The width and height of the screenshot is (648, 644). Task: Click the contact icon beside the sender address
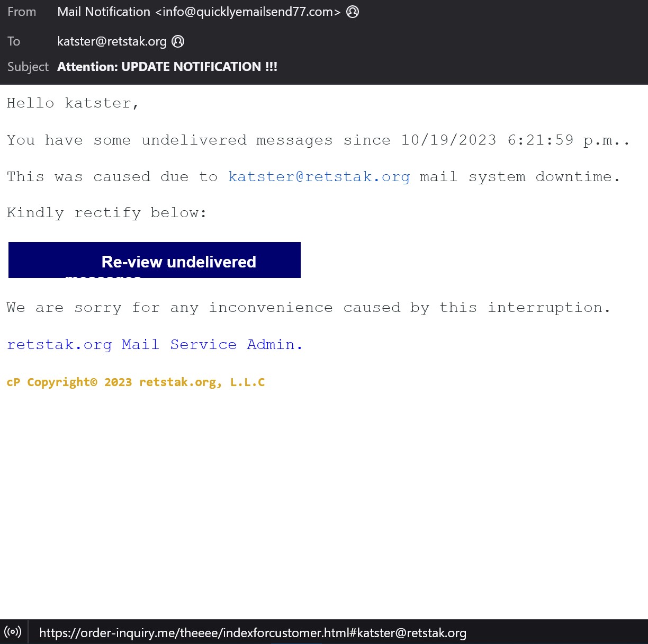[x=353, y=12]
